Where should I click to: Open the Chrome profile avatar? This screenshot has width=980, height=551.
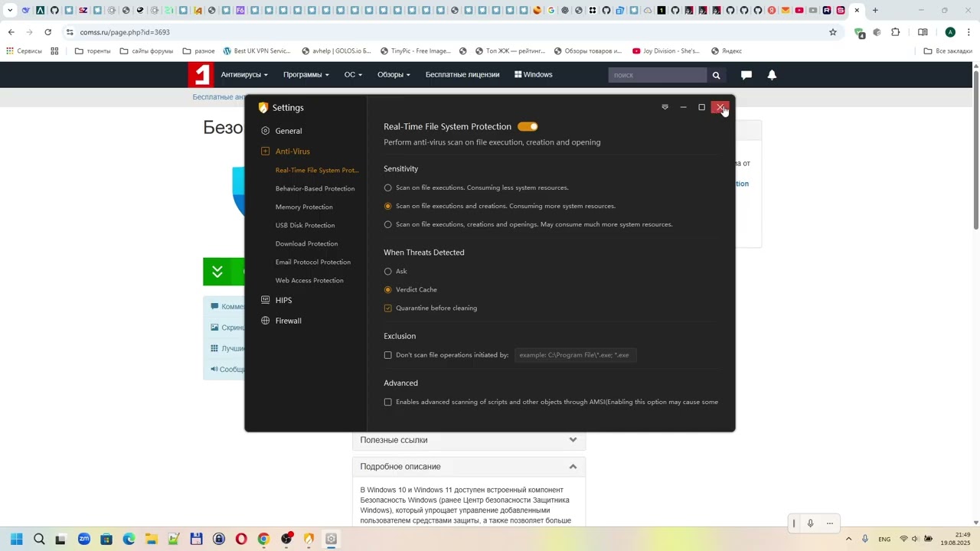950,32
